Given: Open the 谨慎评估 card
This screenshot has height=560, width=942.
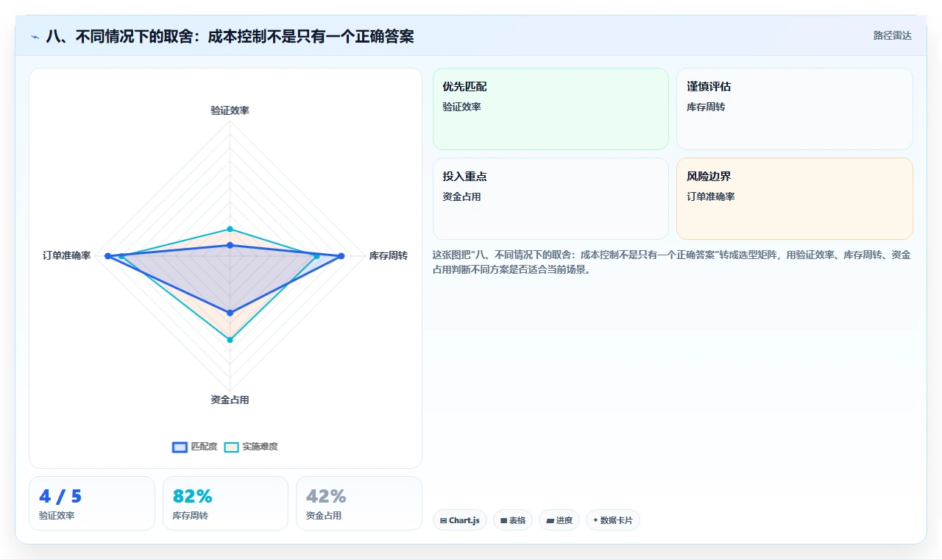Looking at the screenshot, I should [794, 109].
